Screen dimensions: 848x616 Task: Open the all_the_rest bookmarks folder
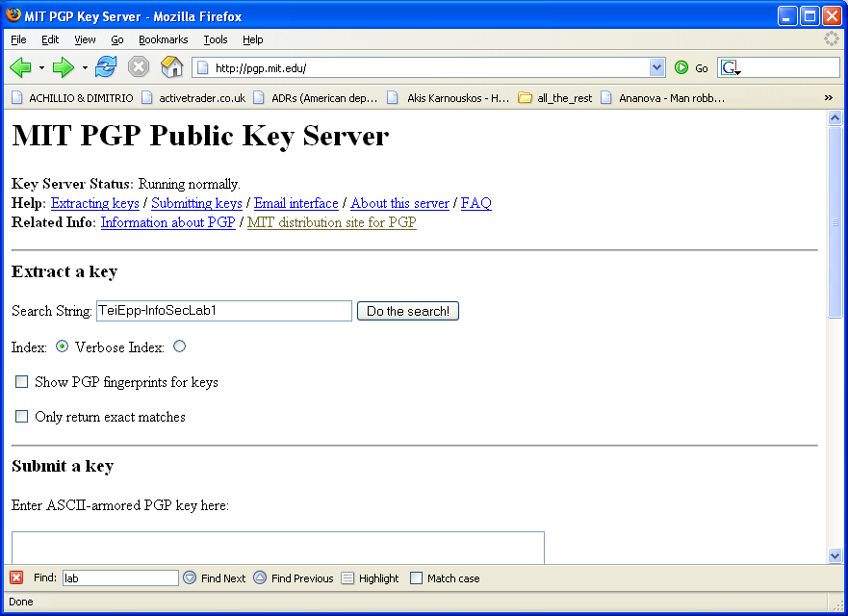pyautogui.click(x=554, y=98)
